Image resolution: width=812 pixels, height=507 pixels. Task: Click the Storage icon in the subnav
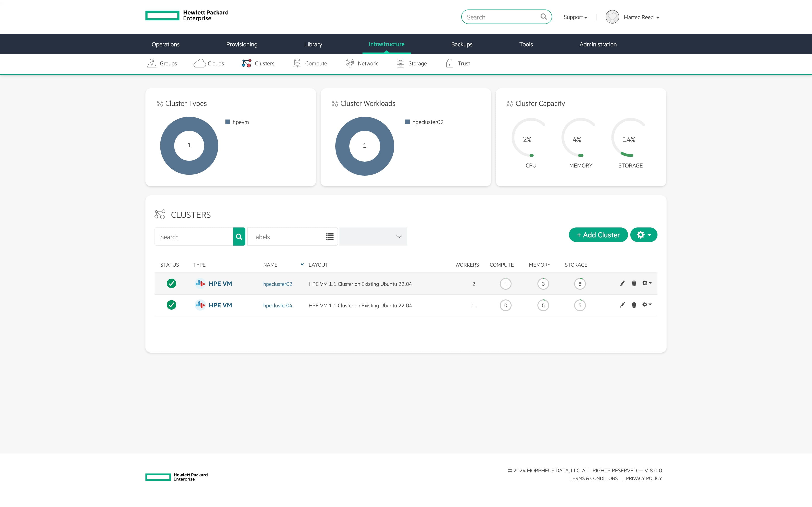(401, 63)
